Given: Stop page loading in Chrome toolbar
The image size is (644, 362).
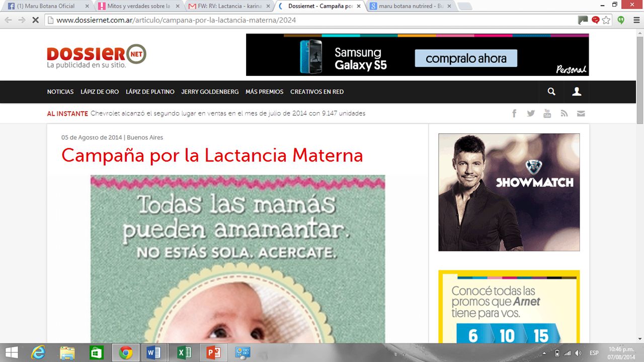Looking at the screenshot, I should tap(35, 20).
